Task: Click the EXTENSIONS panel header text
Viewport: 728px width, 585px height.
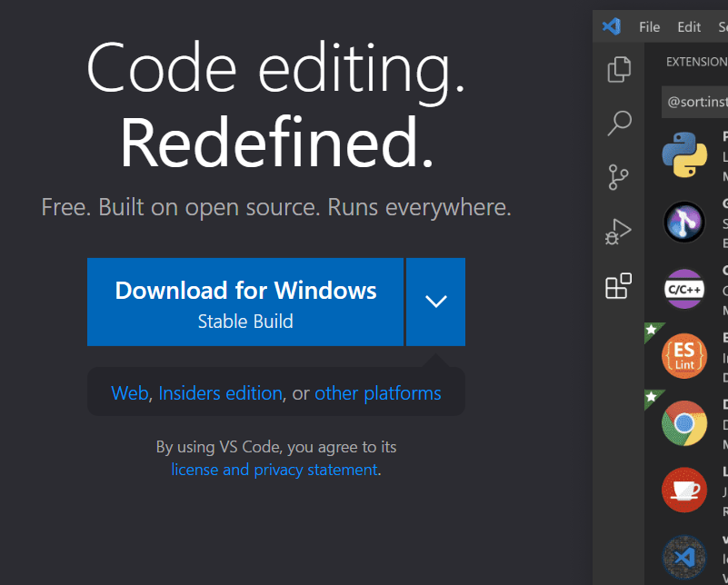Action: pos(697,62)
